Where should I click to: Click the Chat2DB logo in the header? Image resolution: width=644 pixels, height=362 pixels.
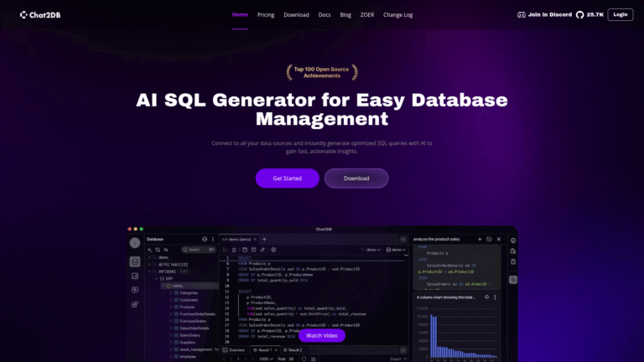point(40,15)
